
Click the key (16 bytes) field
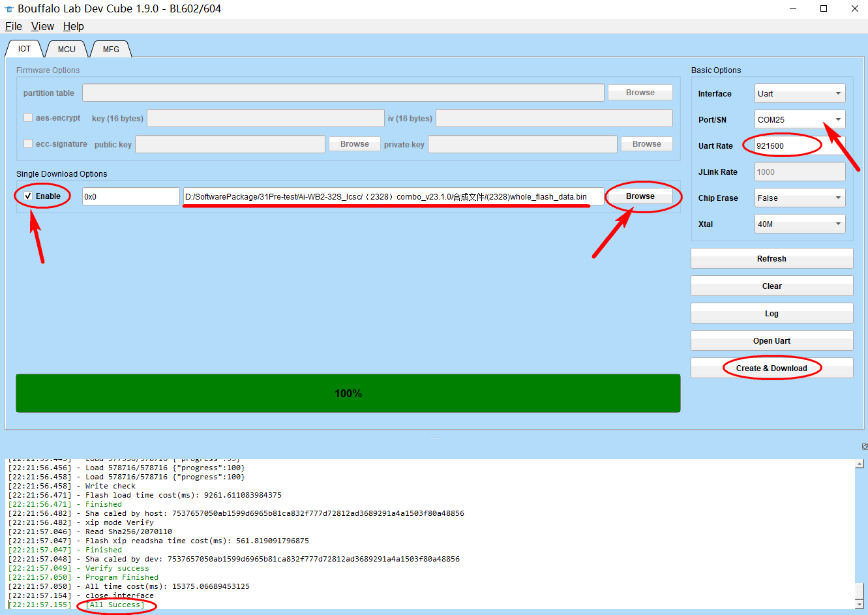pos(265,118)
